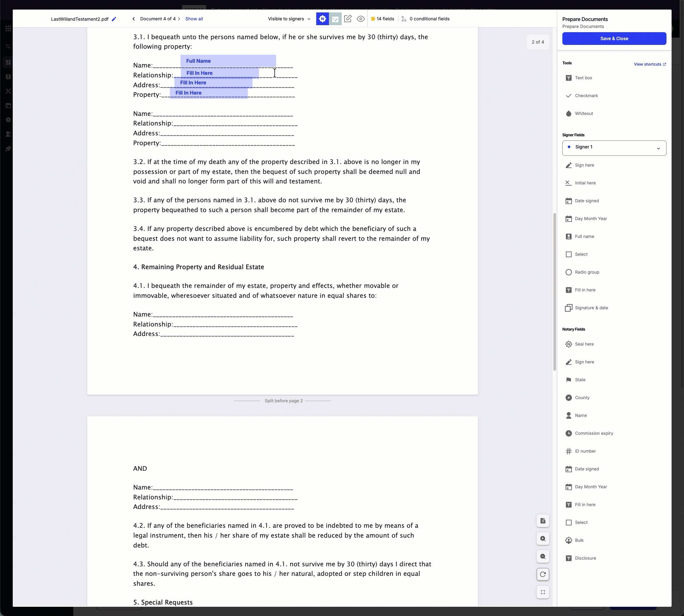The width and height of the screenshot is (684, 616).
Task: Open the tools icon in background sidebar
Action: [x=8, y=91]
